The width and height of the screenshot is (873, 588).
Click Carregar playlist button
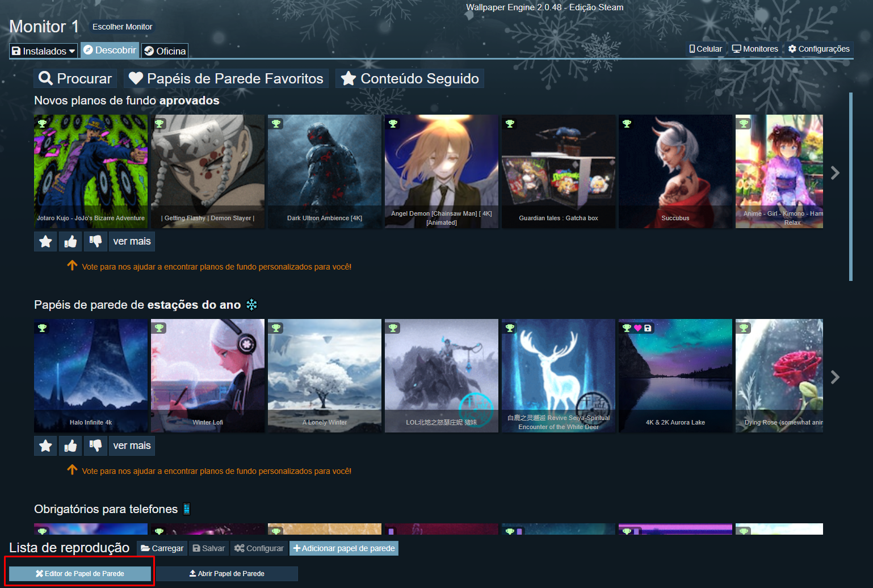point(162,548)
